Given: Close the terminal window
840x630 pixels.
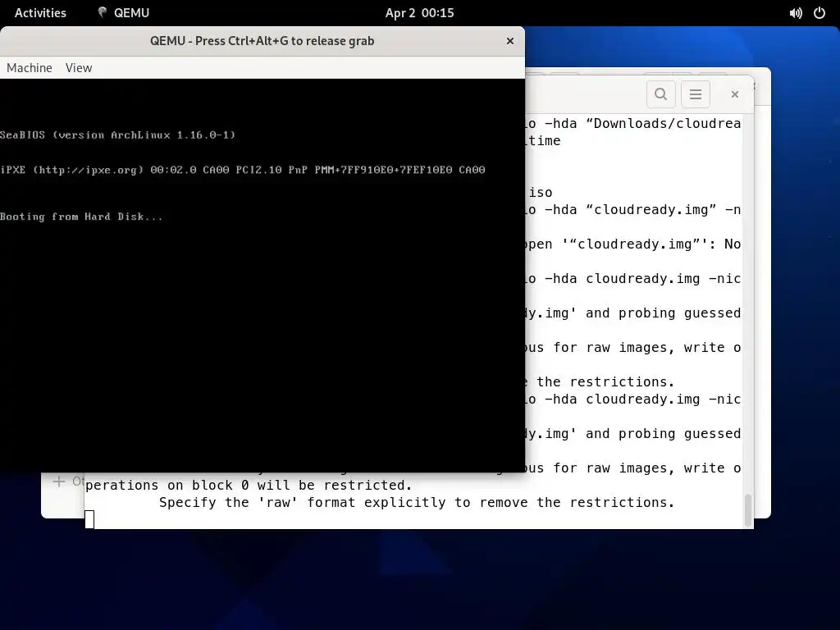Looking at the screenshot, I should (735, 94).
